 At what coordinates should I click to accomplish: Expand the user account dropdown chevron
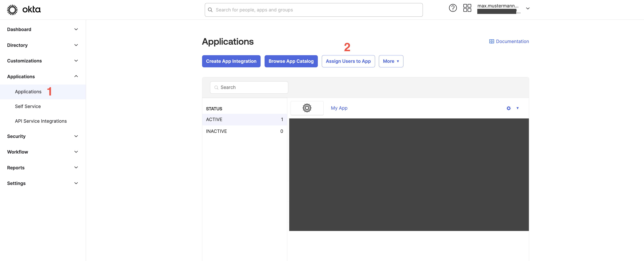coord(528,9)
